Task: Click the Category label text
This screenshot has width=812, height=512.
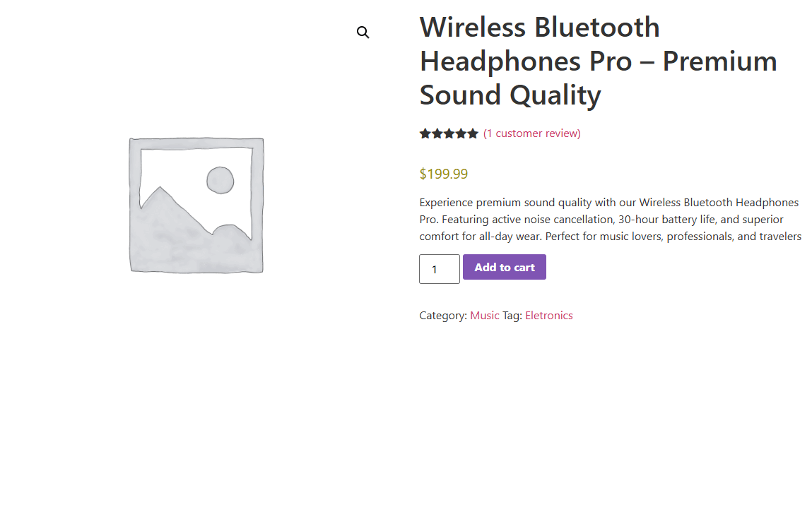Action: tap(442, 315)
